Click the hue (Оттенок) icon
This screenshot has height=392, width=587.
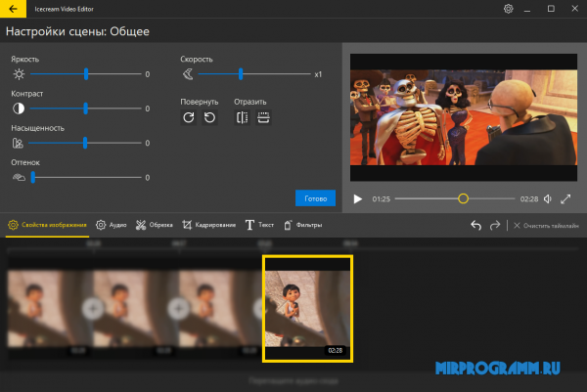coord(19,177)
